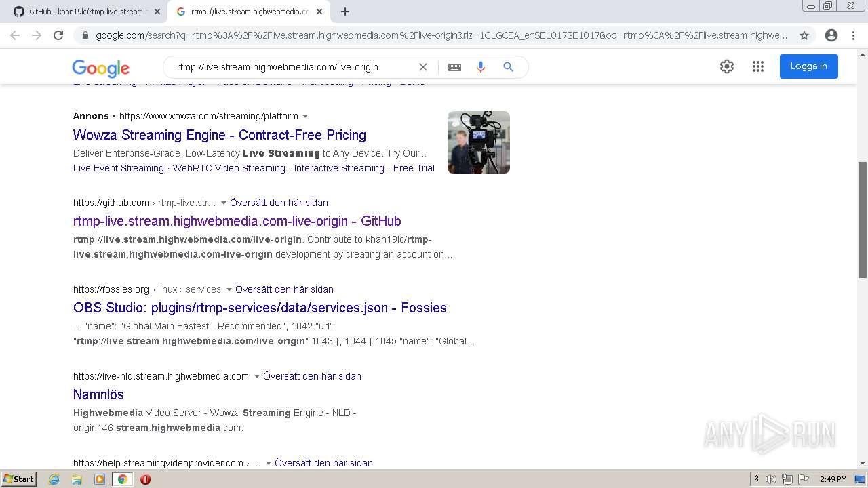Clear the search query text

click(x=423, y=67)
